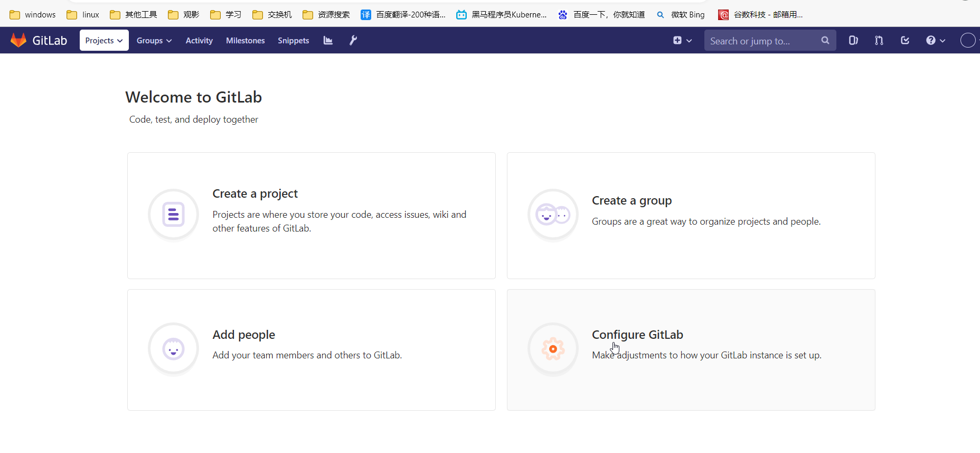Open the 其他工具 bookmark folder
Screen dimensions: 980x453
click(x=134, y=14)
